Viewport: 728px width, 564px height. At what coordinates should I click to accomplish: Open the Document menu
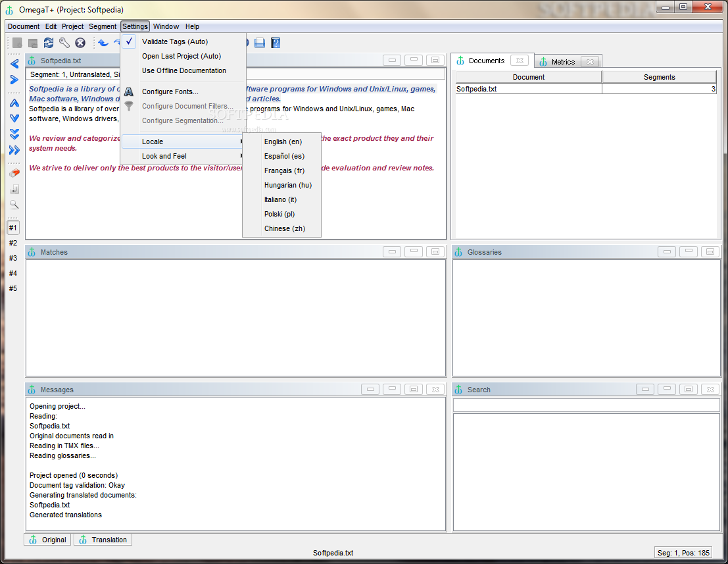tap(24, 26)
